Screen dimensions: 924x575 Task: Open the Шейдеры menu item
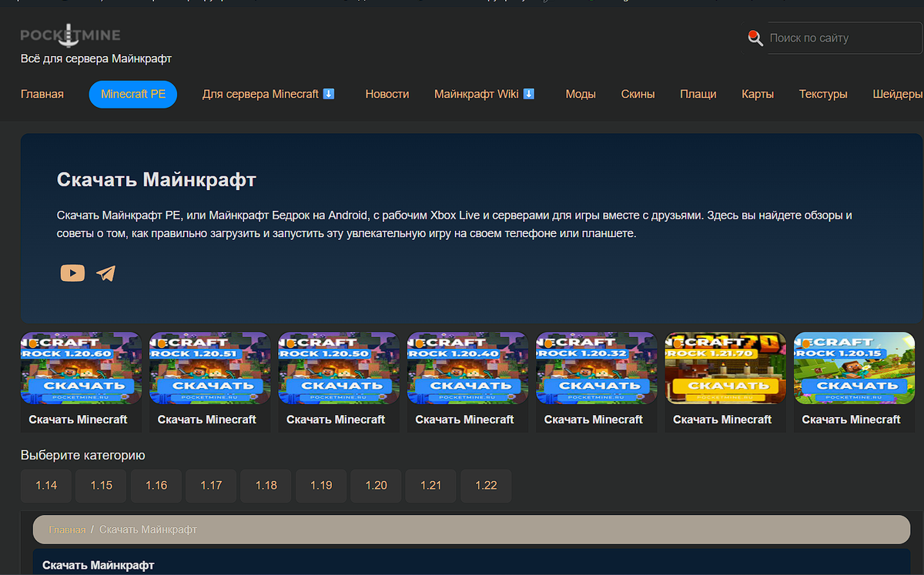(898, 94)
